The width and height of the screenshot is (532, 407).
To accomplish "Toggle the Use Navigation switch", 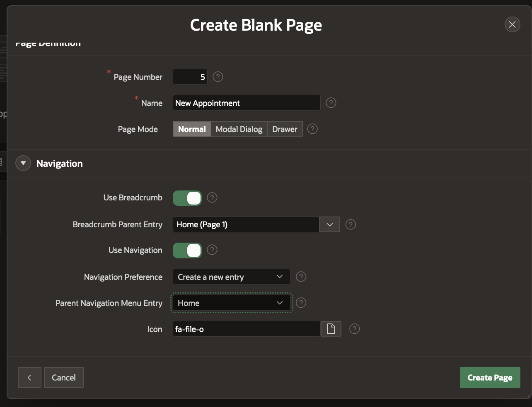I will tap(187, 250).
